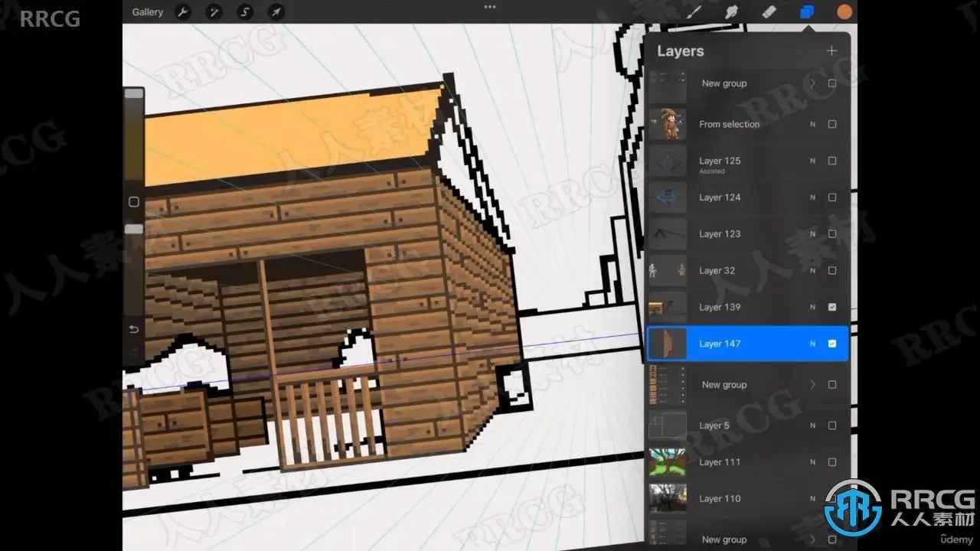Tap the Layer 123 thumbnail

(x=668, y=234)
